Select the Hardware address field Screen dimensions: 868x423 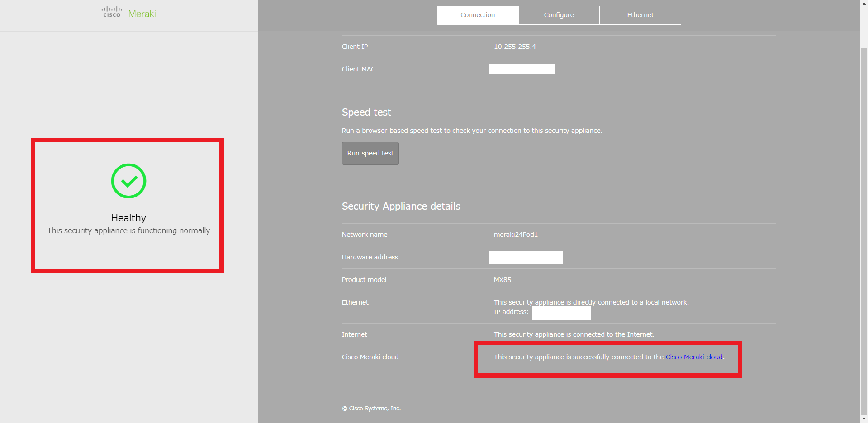pyautogui.click(x=525, y=258)
